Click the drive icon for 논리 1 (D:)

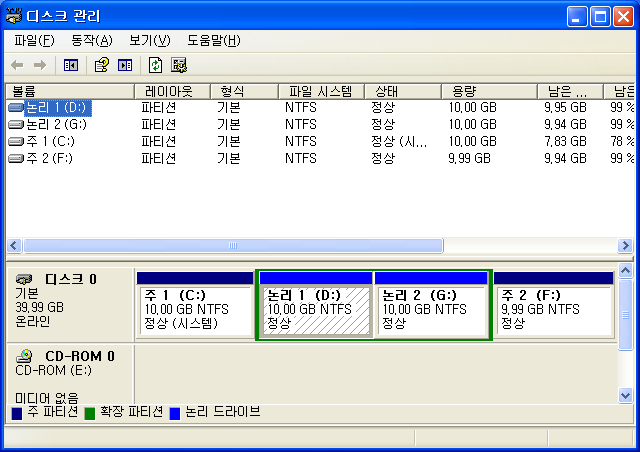point(16,107)
